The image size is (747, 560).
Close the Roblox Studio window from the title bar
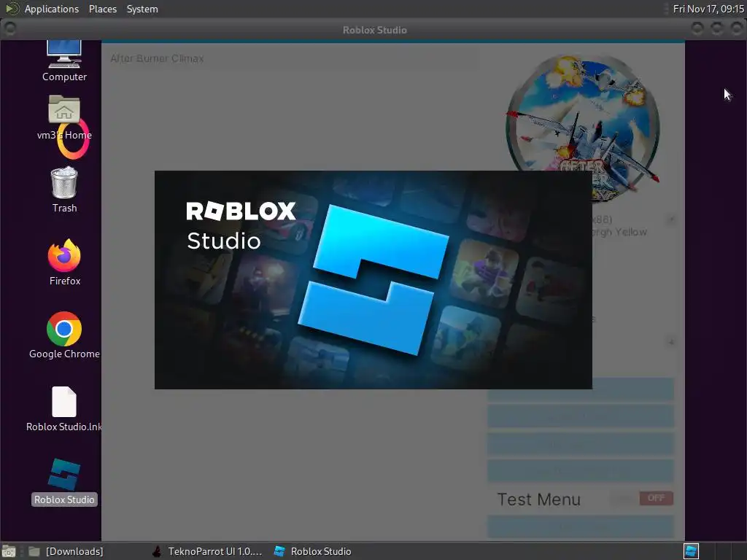click(x=736, y=29)
